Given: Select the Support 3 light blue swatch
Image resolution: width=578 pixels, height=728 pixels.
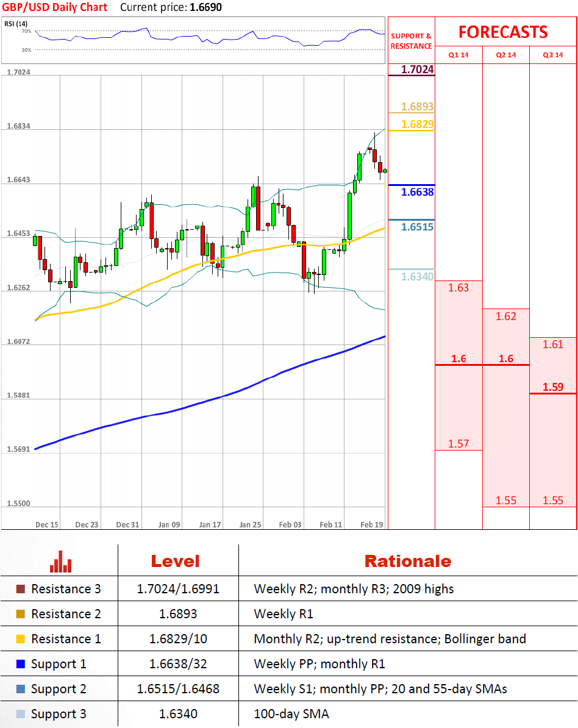Looking at the screenshot, I should [x=20, y=714].
